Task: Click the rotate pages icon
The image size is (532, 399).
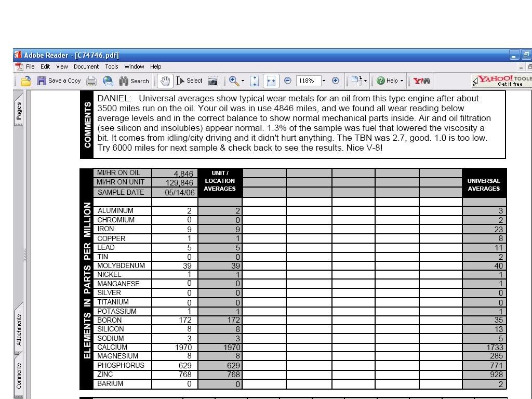Action: tap(357, 81)
